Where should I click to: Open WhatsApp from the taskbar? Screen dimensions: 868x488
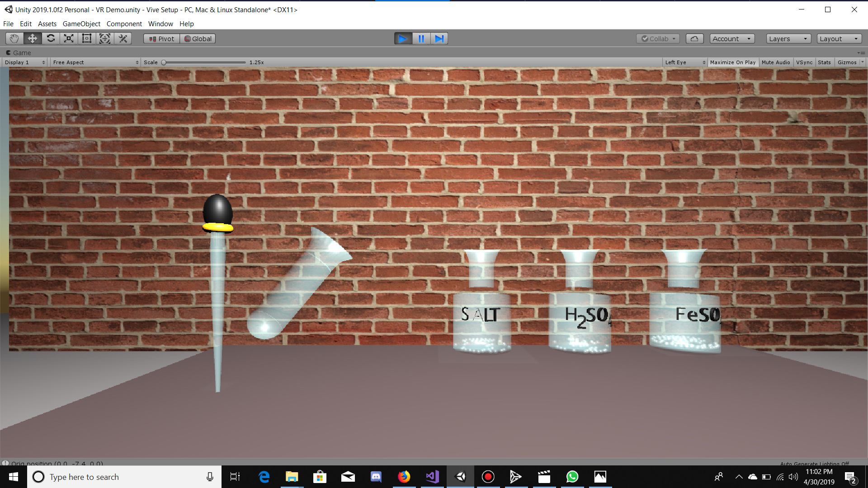coord(572,477)
